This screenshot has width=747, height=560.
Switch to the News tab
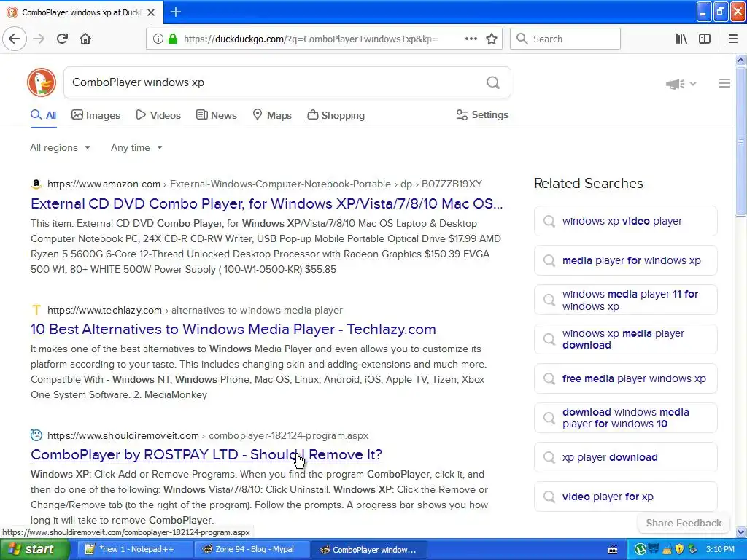217,115
